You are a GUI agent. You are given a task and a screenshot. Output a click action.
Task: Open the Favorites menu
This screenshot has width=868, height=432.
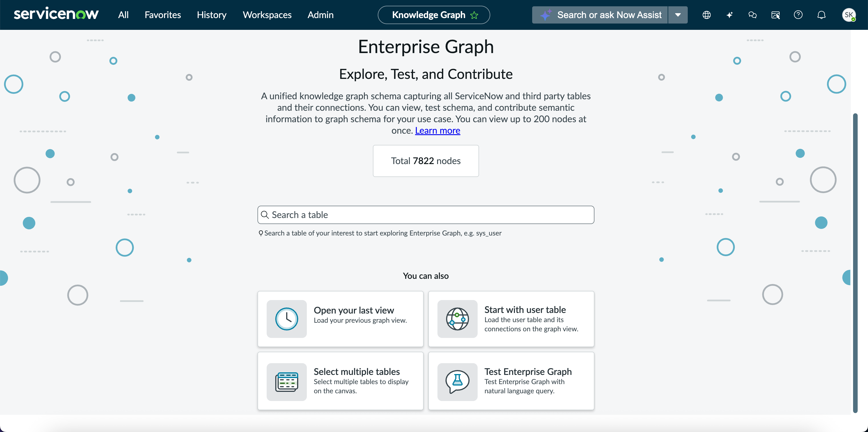click(x=162, y=15)
